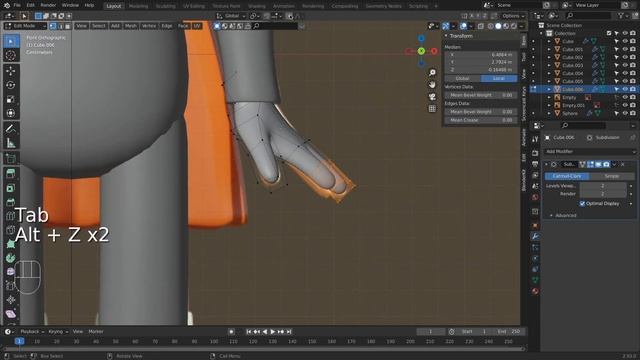Click the play animation button
This screenshot has height=360, width=640.
pos(273,331)
